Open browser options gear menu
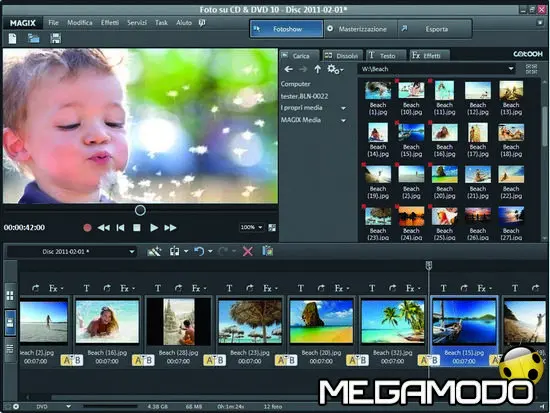Viewport: 550px width, 413px height. [x=335, y=69]
